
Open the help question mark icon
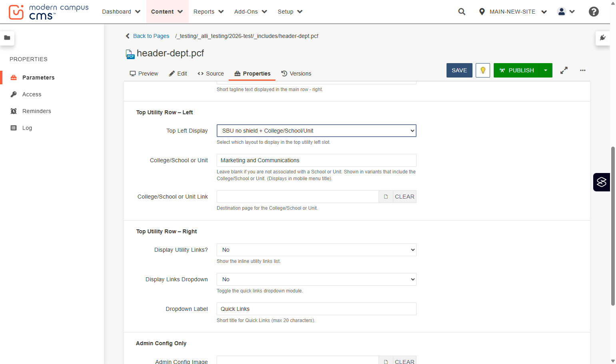pos(594,12)
